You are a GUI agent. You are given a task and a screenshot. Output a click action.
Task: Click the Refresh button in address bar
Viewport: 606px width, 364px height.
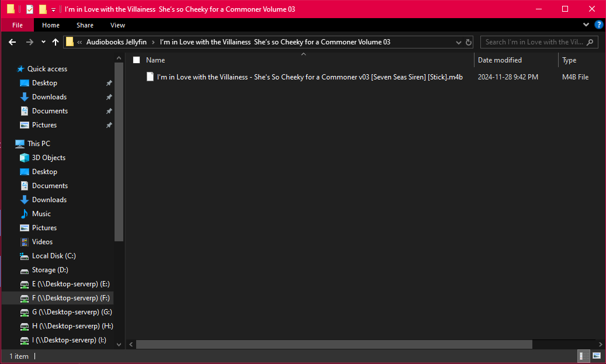[x=468, y=42]
